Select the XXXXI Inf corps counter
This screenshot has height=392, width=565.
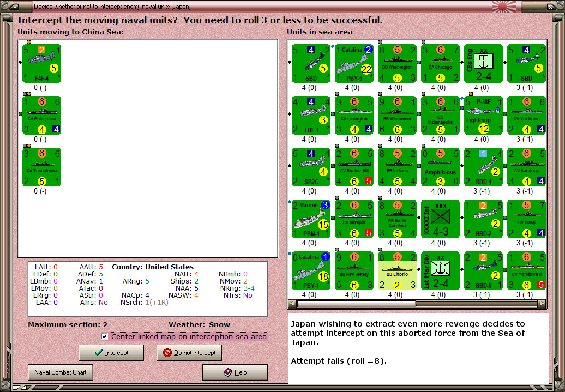point(440,219)
